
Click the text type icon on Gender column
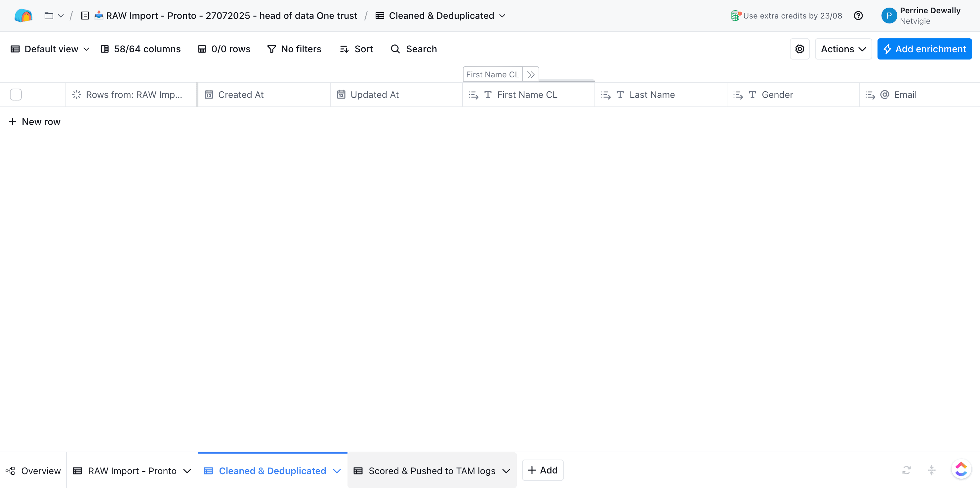point(753,95)
